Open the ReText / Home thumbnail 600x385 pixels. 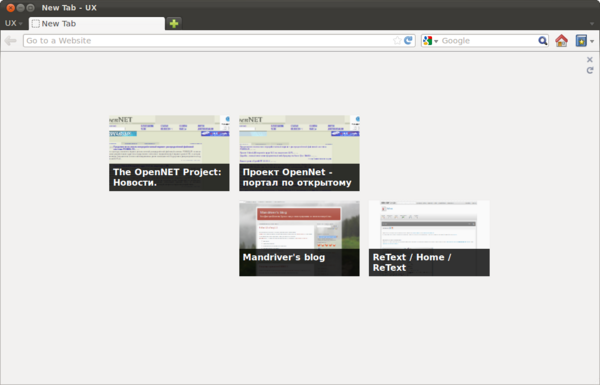point(429,238)
